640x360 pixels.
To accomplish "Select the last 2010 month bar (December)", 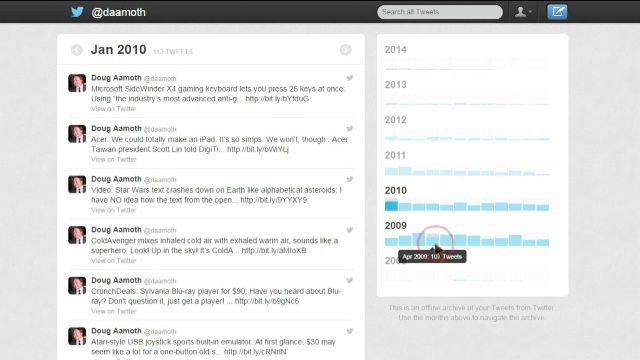I will click(543, 208).
